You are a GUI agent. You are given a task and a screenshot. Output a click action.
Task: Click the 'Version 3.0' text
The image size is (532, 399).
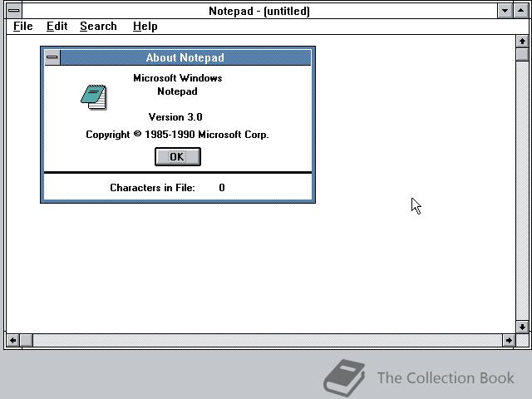click(175, 117)
